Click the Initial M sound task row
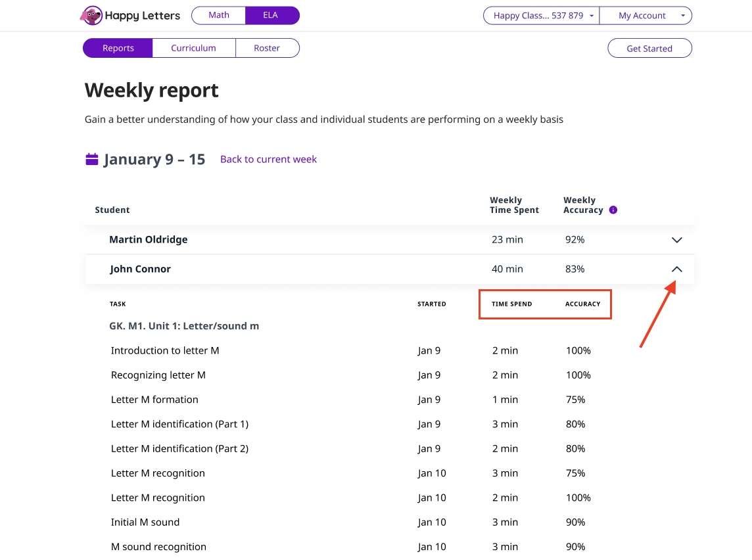 coord(145,523)
